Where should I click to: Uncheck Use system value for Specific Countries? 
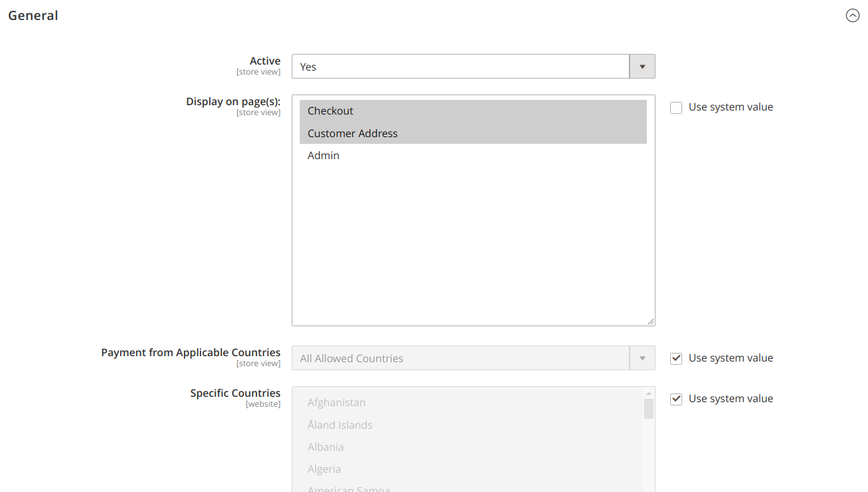coord(676,399)
